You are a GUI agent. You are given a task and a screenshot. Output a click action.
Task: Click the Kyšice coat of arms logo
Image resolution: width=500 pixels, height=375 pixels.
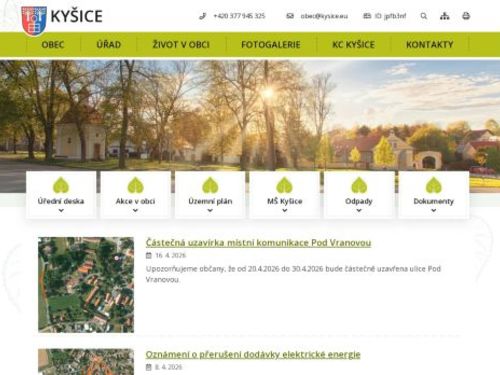click(34, 21)
